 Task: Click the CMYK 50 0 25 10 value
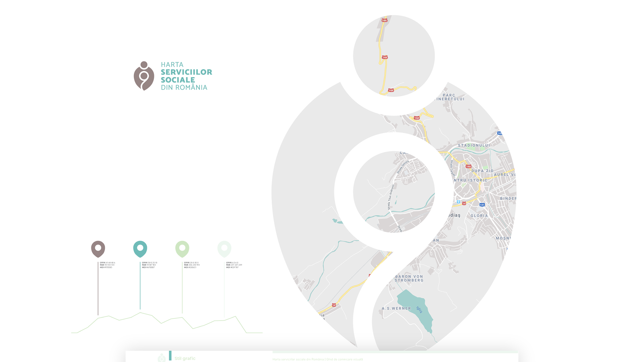[150, 263]
